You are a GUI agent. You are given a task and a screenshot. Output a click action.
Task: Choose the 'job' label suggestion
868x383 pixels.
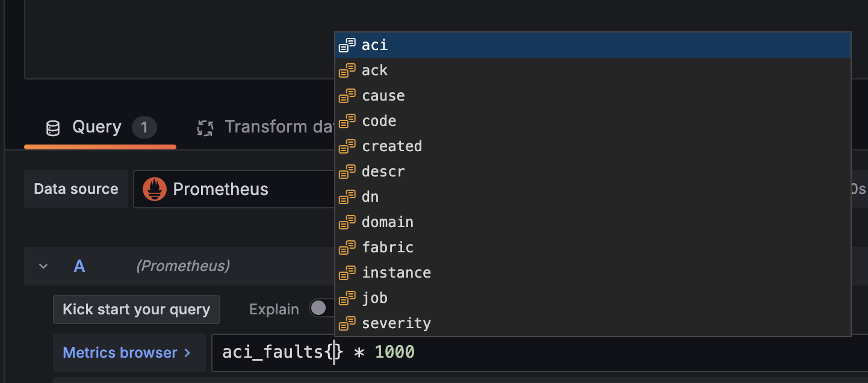[x=374, y=298]
